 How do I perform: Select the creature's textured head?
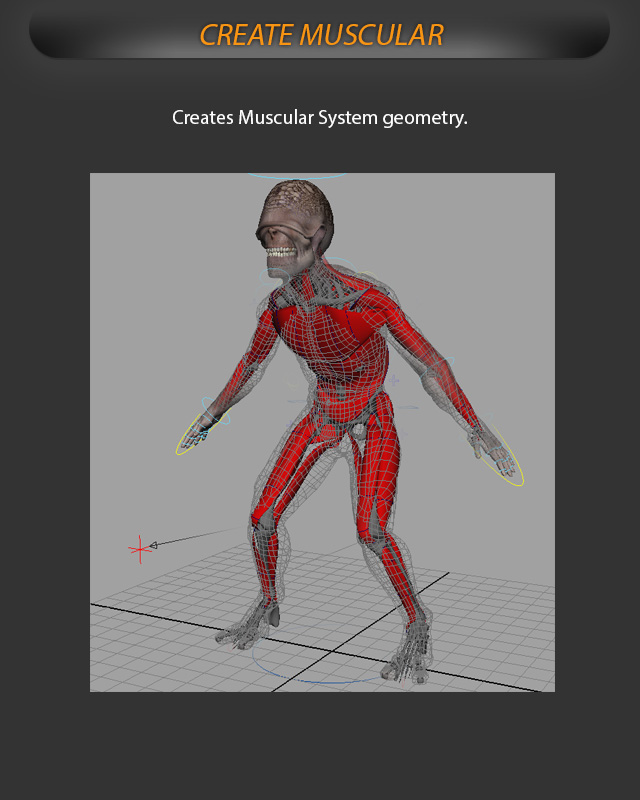[x=295, y=228]
